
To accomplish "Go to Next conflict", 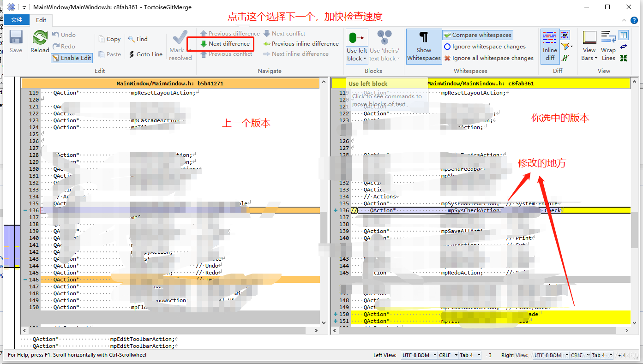I will pyautogui.click(x=284, y=33).
